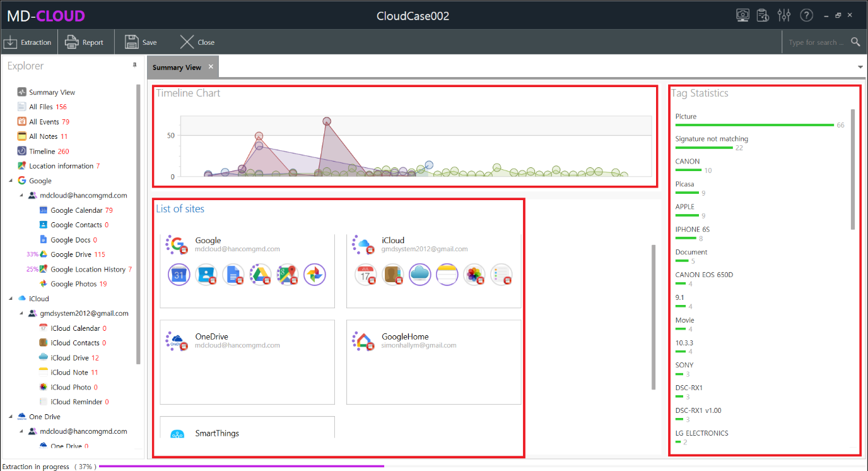Click the 'Signature not matching' tag
The image size is (868, 471).
(712, 139)
